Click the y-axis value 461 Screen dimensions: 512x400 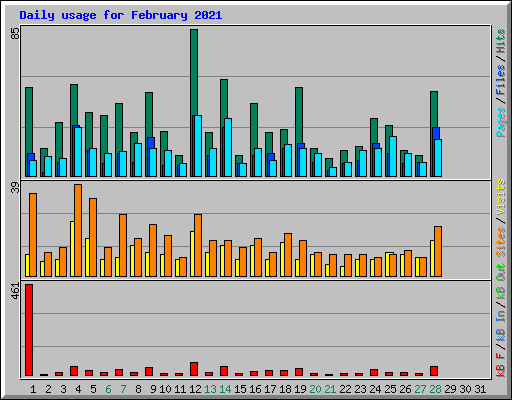tap(15, 291)
